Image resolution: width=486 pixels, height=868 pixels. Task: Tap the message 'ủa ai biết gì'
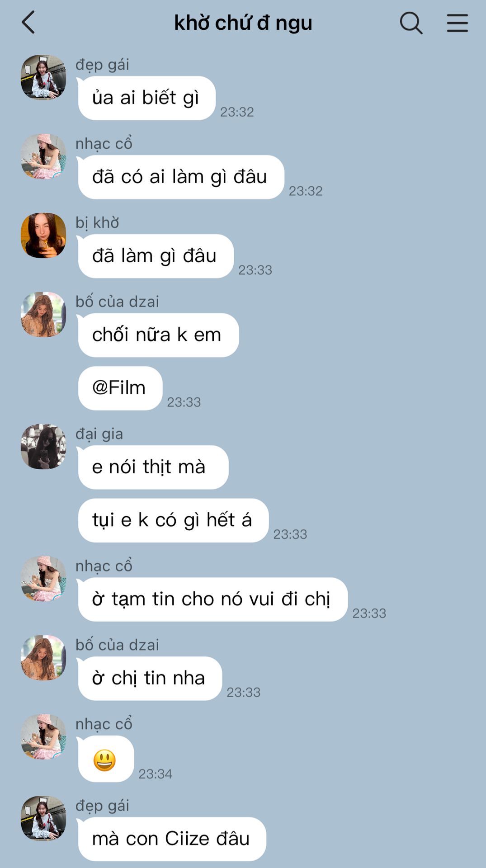point(146,98)
